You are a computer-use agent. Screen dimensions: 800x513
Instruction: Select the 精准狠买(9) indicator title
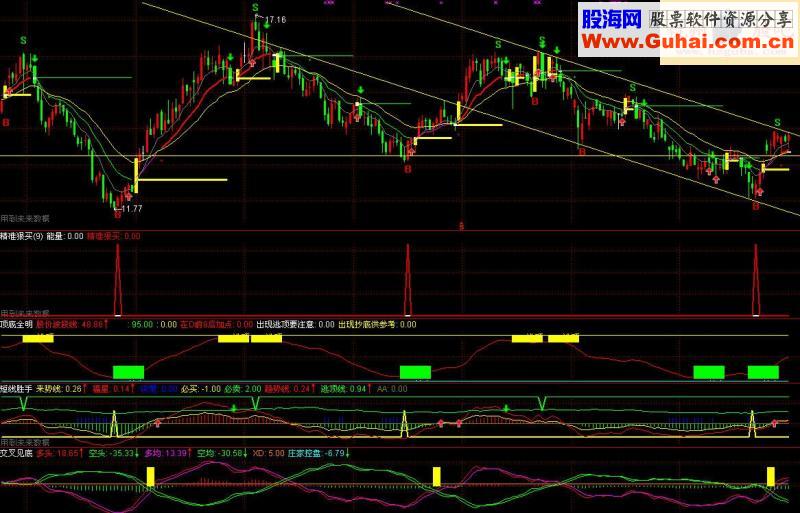click(x=21, y=236)
